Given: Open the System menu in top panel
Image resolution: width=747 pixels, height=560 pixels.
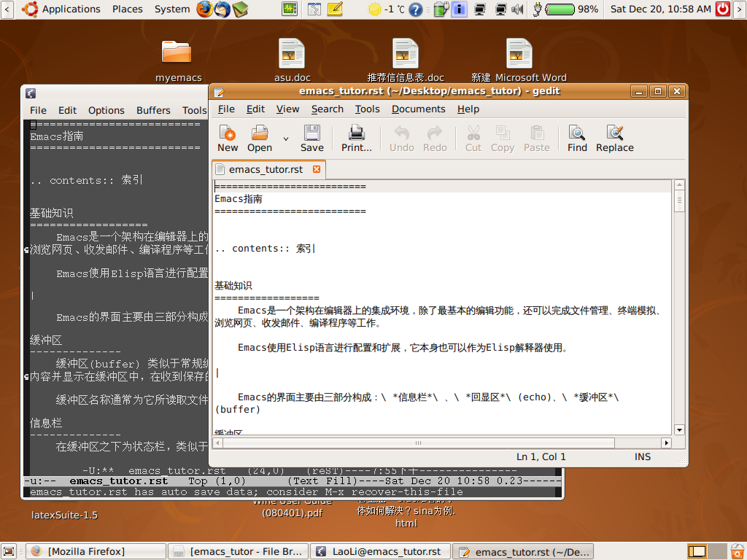Looking at the screenshot, I should point(172,9).
